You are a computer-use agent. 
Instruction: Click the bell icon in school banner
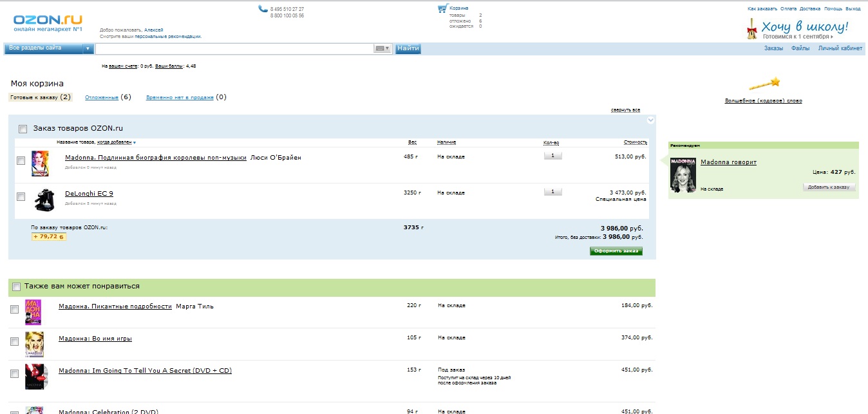coord(751,28)
